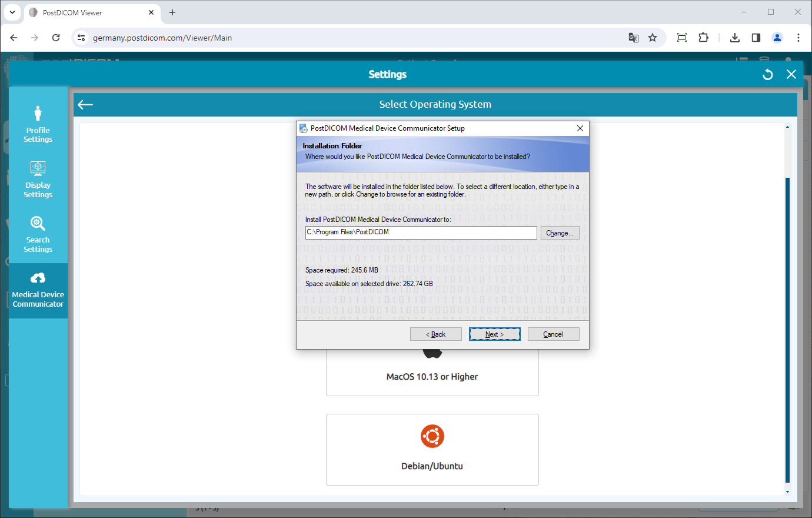
Task: Click the installation path input field
Action: [421, 233]
